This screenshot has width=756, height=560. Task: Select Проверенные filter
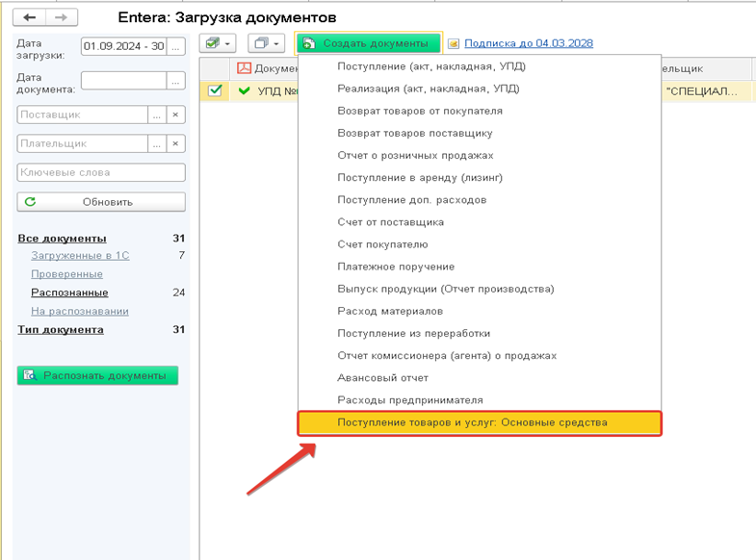(x=67, y=274)
